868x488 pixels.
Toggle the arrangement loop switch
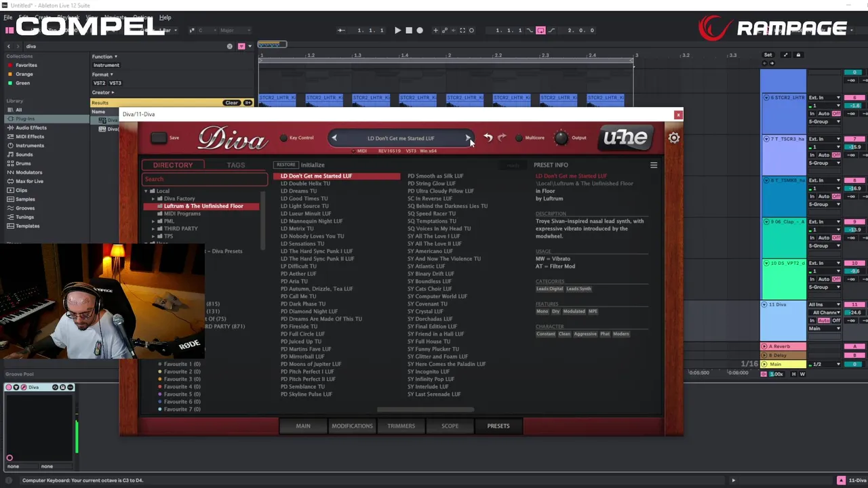pos(540,30)
